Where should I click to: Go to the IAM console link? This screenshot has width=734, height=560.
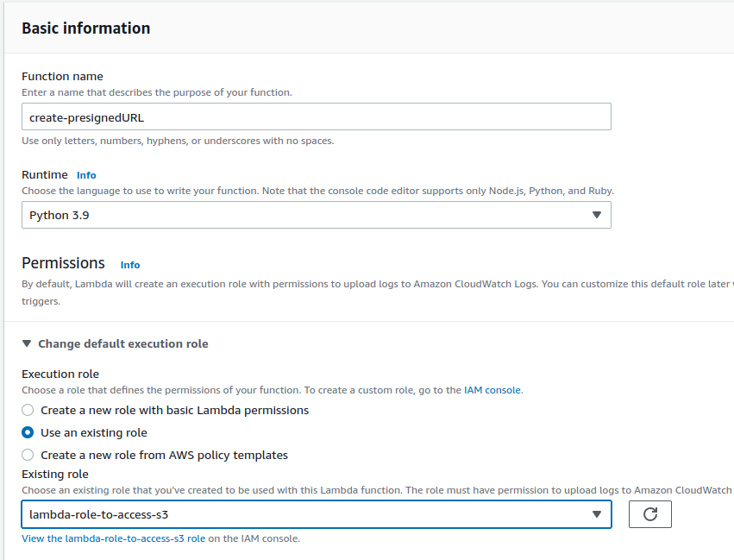[x=492, y=390]
